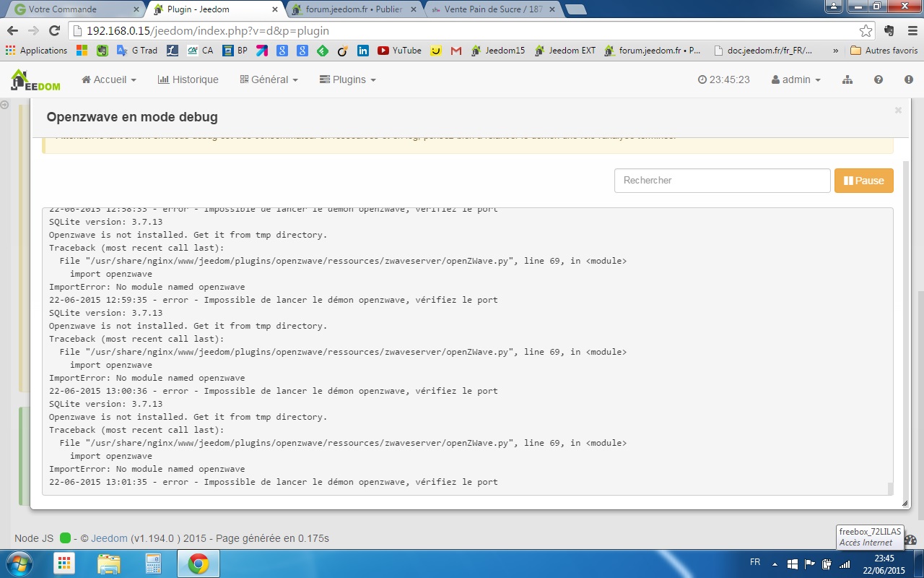Viewport: 924px width, 578px height.
Task: Bookmark this page with the star icon
Action: (866, 31)
